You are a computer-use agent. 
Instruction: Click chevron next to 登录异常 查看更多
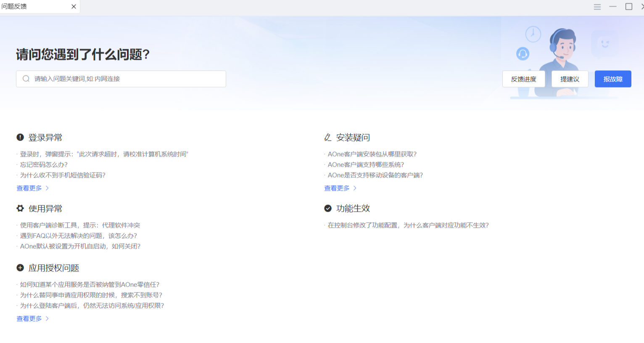[x=47, y=188]
